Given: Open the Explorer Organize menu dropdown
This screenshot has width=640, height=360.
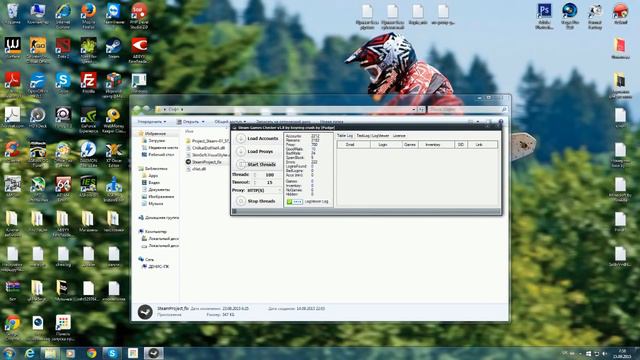Looking at the screenshot, I should pyautogui.click(x=151, y=122).
